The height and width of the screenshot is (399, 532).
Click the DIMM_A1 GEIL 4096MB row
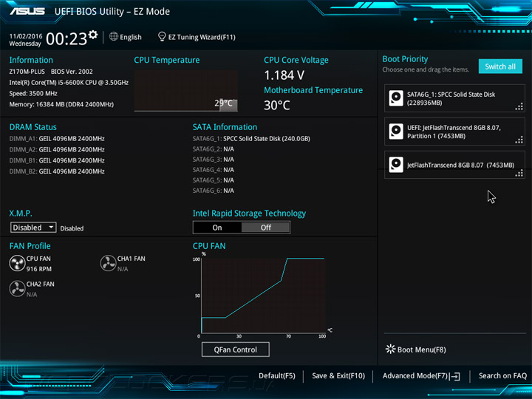pos(57,138)
